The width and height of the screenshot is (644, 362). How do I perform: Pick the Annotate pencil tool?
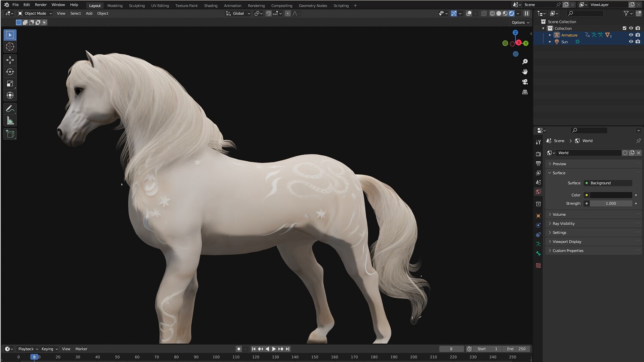coord(10,109)
